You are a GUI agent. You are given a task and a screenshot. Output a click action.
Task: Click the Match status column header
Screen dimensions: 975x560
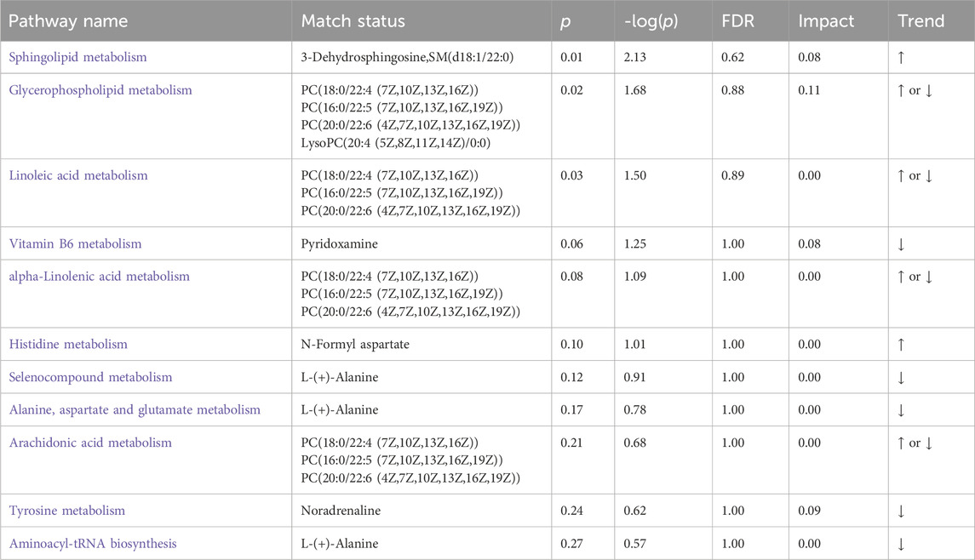[353, 21]
